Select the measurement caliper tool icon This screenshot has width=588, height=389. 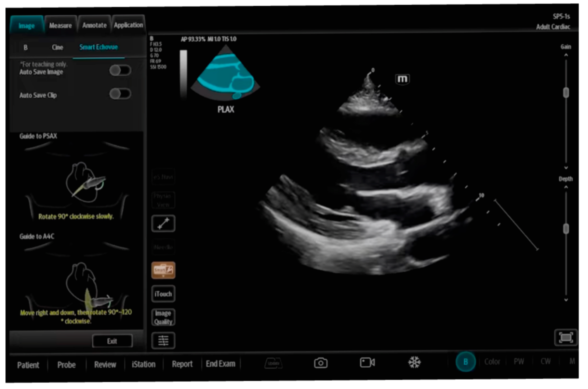click(163, 223)
